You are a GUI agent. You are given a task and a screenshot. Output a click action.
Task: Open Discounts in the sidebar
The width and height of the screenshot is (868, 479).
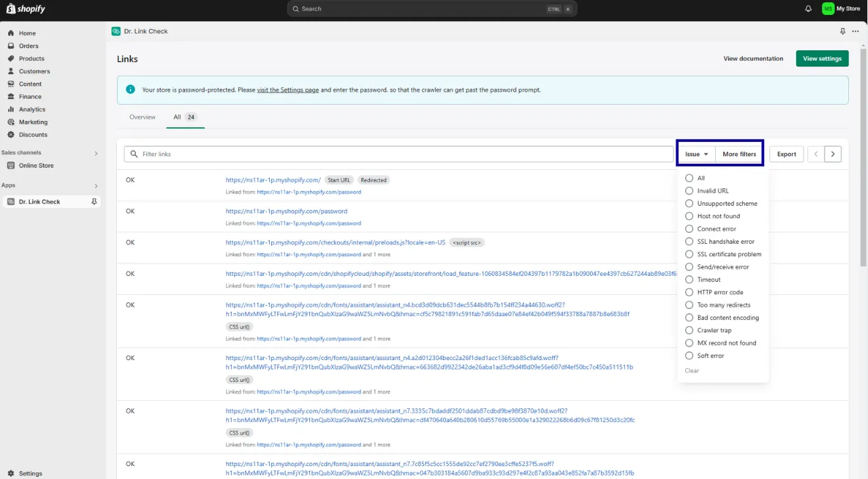click(33, 135)
